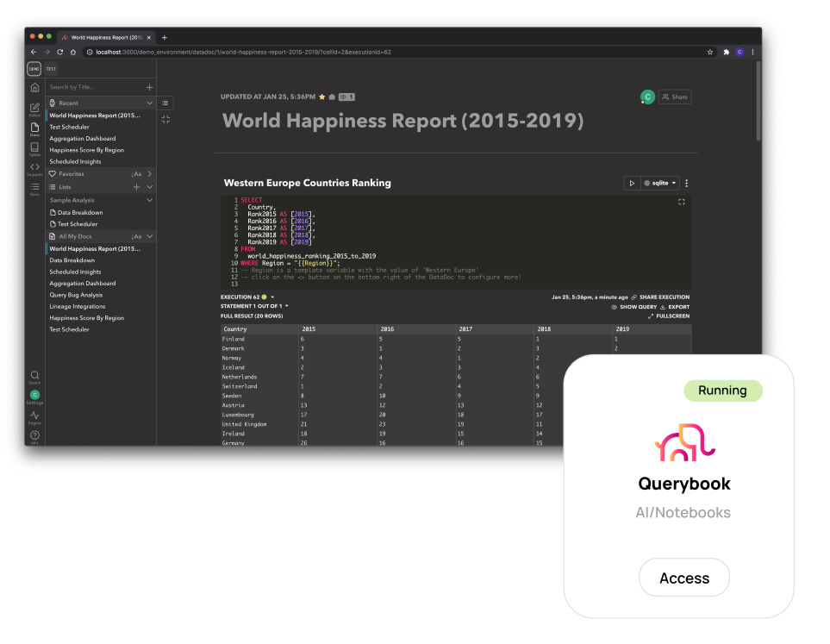This screenshot has height=644, width=830.
Task: Sort Favorites with the Aa sort button
Action: pos(136,173)
